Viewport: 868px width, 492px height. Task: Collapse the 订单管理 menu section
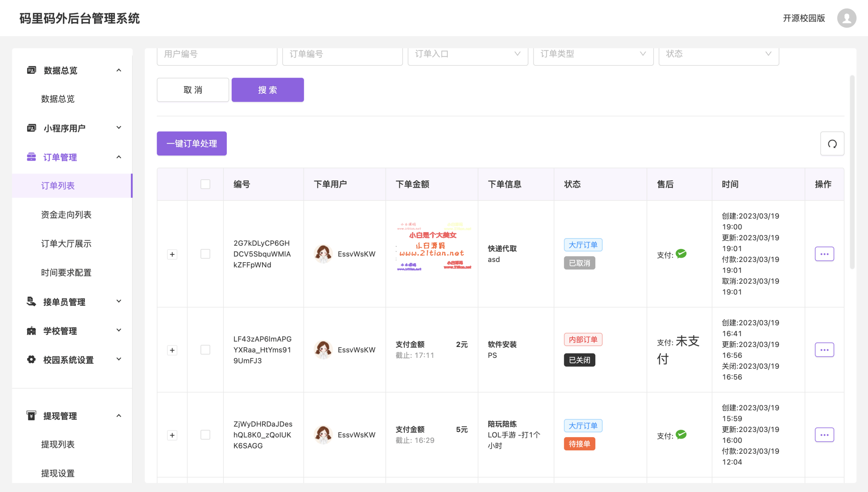click(x=119, y=157)
